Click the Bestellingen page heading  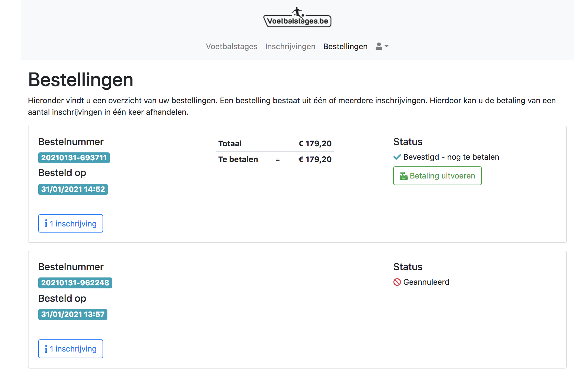pos(80,80)
